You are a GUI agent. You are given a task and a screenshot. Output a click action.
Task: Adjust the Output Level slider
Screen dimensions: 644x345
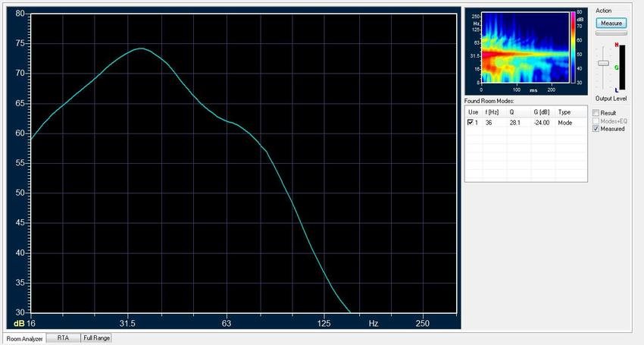click(x=603, y=63)
